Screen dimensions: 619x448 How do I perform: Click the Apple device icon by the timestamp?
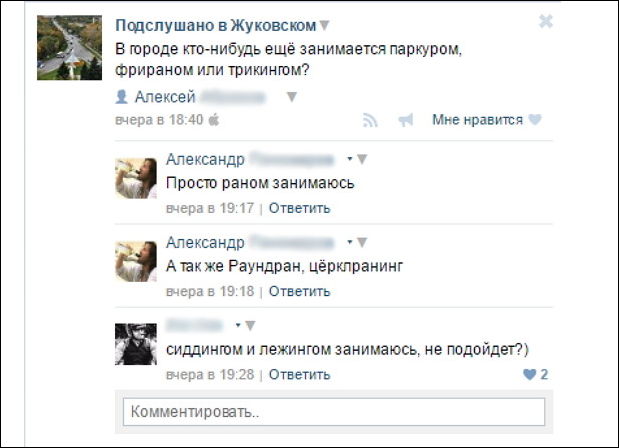212,120
